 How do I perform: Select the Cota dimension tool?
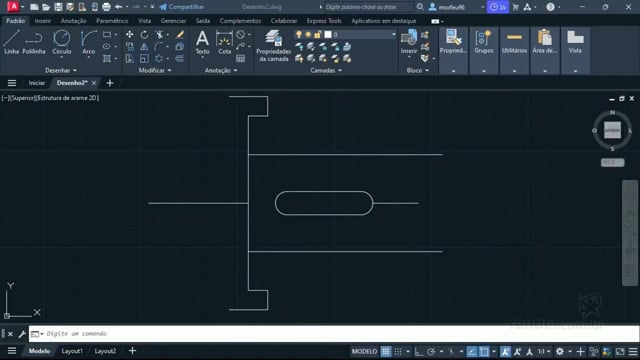tap(224, 42)
